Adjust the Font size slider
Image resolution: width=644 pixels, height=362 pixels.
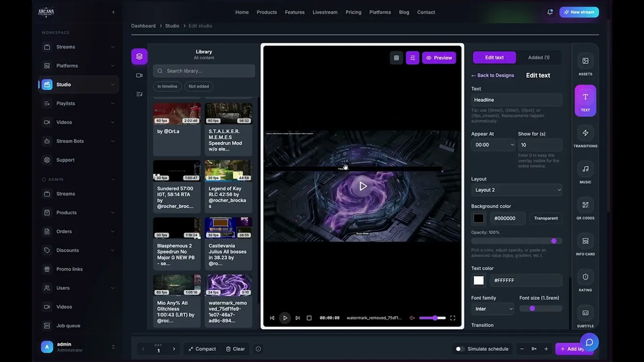(541, 309)
